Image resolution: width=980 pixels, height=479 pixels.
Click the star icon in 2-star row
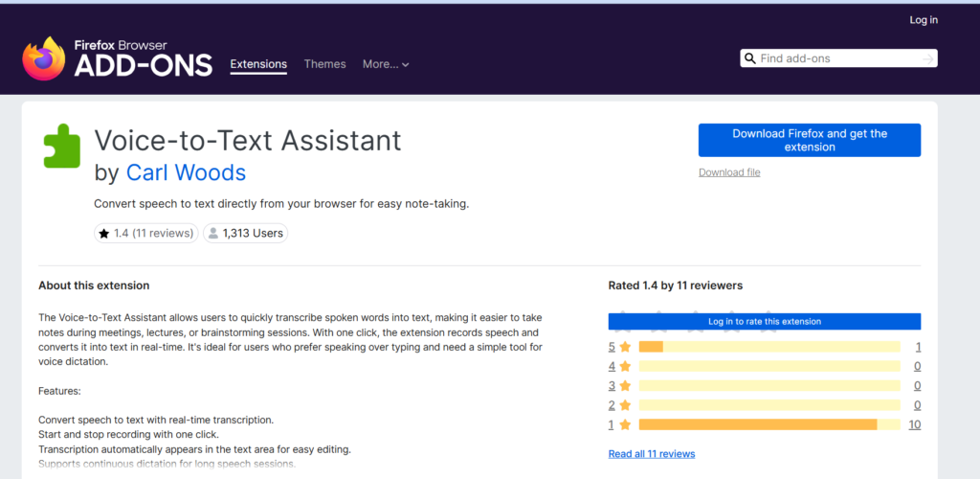click(625, 405)
